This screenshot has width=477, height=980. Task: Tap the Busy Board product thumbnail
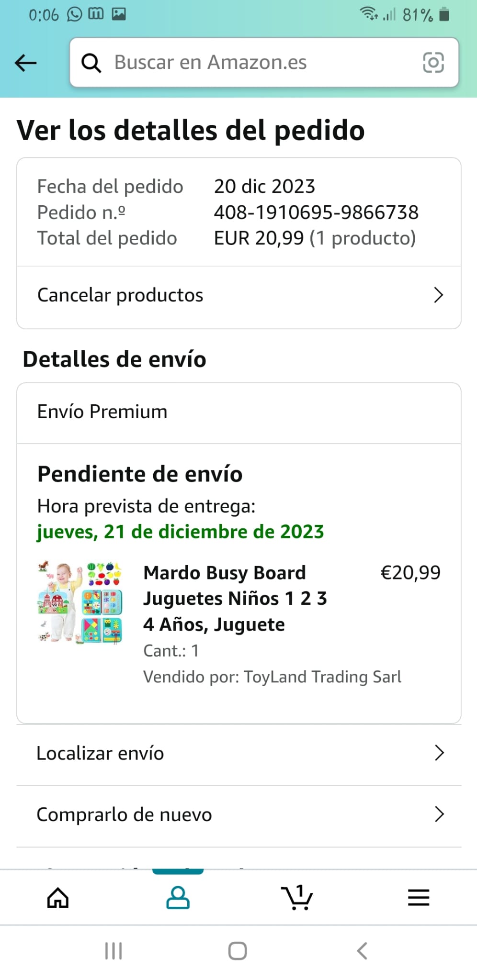point(80,602)
